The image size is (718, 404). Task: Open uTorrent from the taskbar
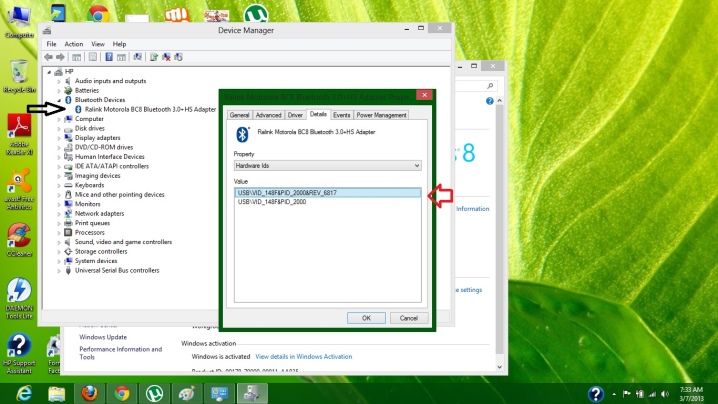tap(154, 393)
